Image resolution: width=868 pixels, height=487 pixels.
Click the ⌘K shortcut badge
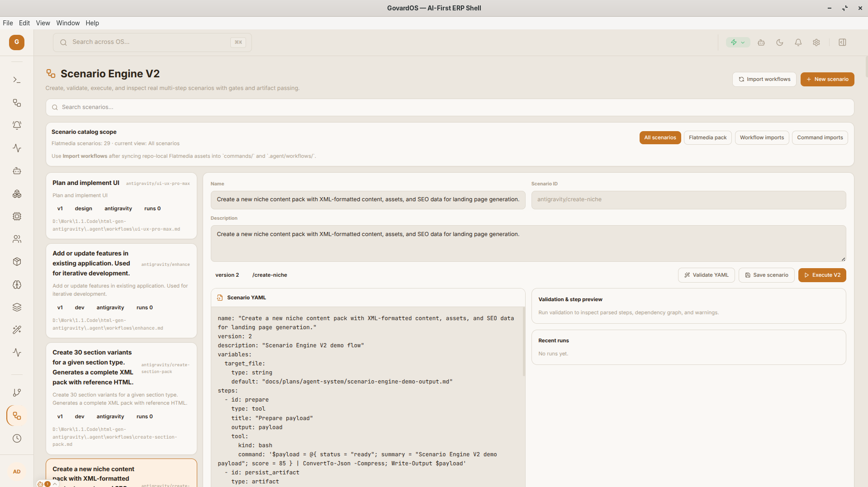pos(238,43)
